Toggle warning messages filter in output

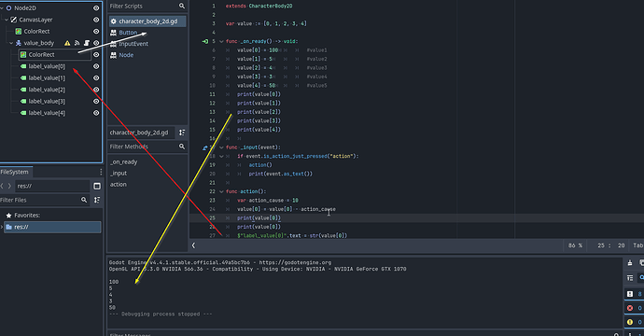coord(634,322)
